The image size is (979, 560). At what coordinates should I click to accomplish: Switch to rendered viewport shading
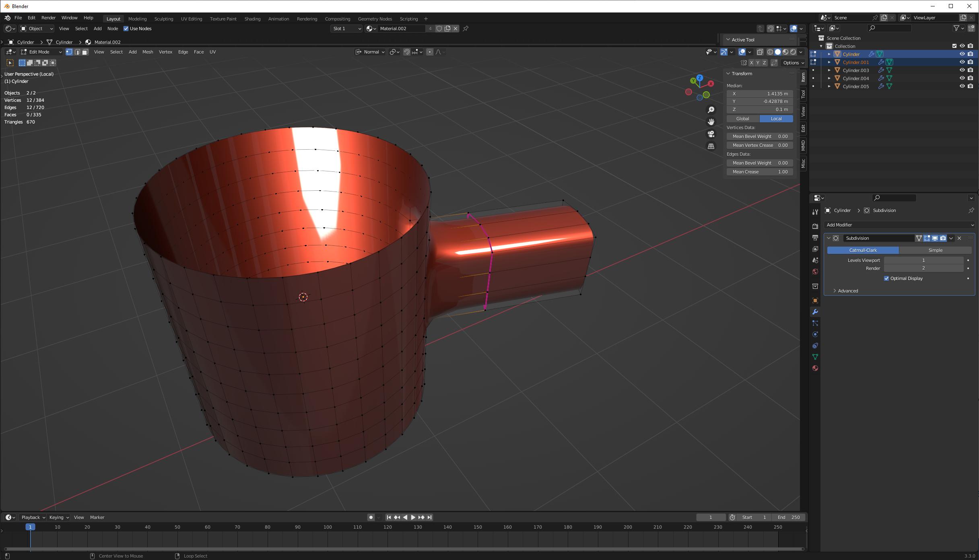coord(793,52)
